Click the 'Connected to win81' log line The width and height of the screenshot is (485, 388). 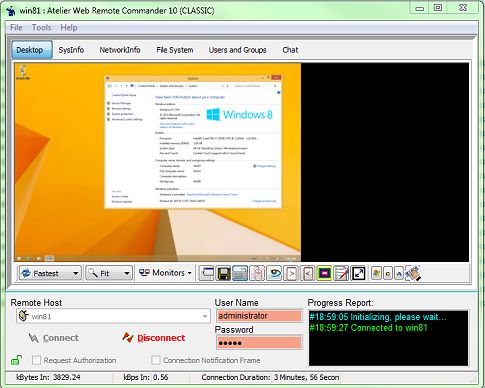(x=369, y=328)
